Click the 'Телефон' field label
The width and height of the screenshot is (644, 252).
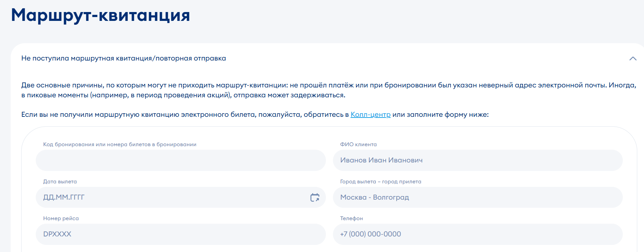coord(351,218)
